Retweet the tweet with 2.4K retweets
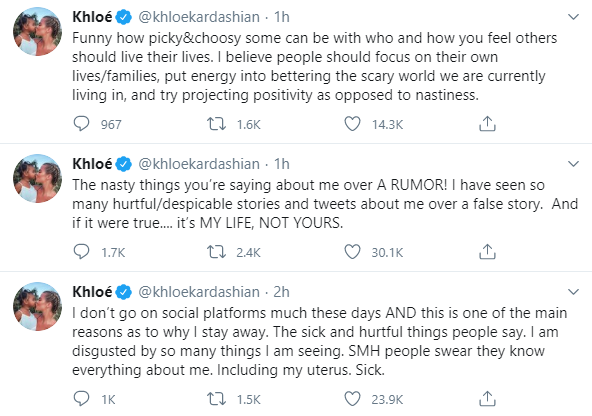 click(216, 251)
